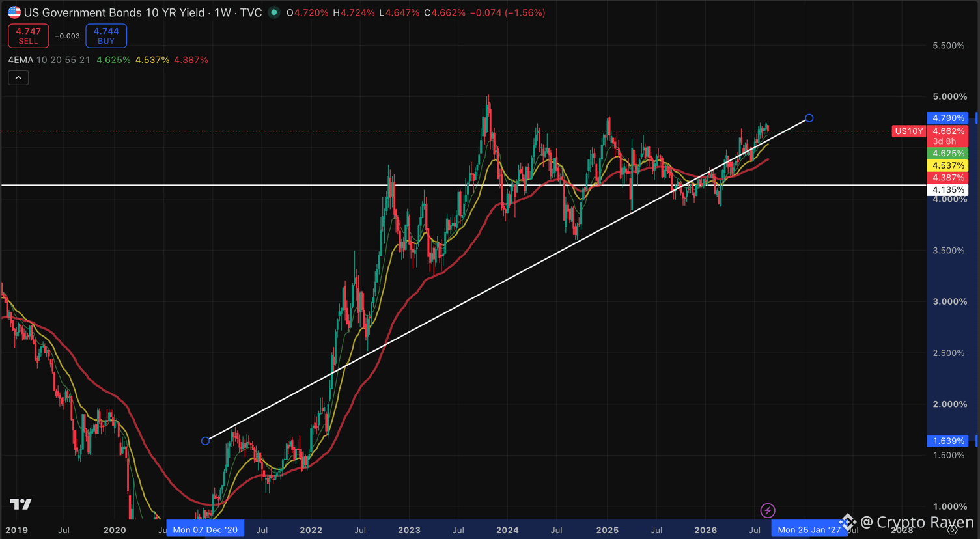
Task: Select the trend line's upper-right anchor point
Action: click(x=809, y=118)
